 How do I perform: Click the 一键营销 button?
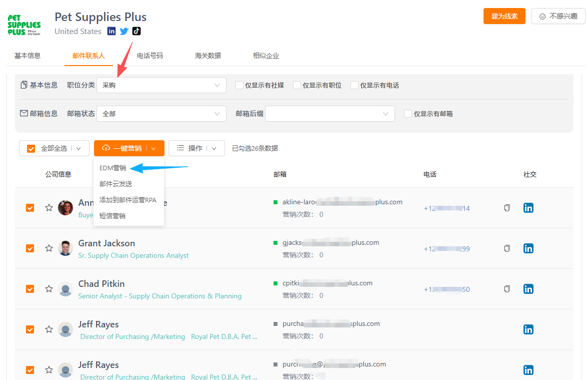(129, 148)
